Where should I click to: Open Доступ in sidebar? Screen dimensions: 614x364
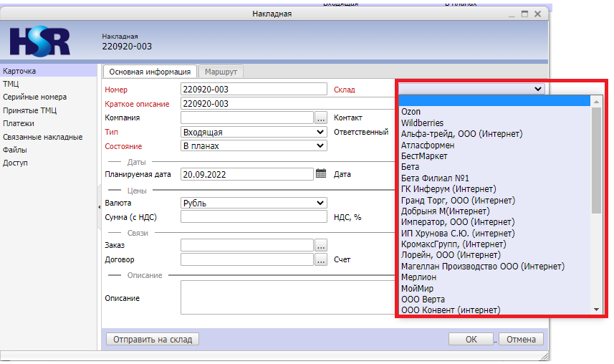click(15, 163)
